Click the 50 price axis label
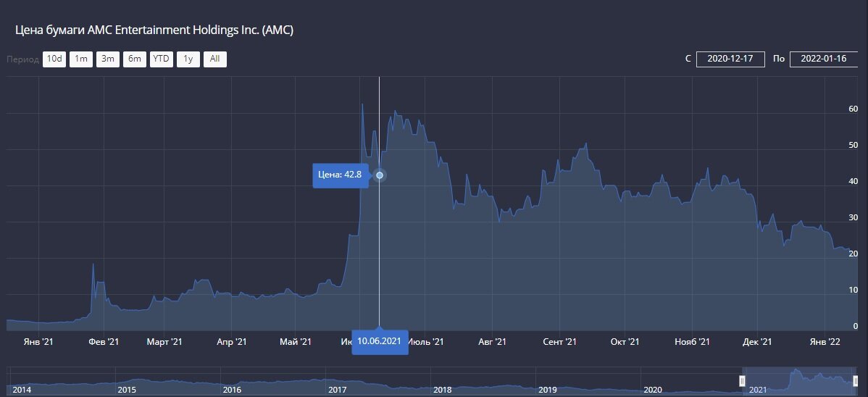This screenshot has height=397, width=868. [853, 145]
